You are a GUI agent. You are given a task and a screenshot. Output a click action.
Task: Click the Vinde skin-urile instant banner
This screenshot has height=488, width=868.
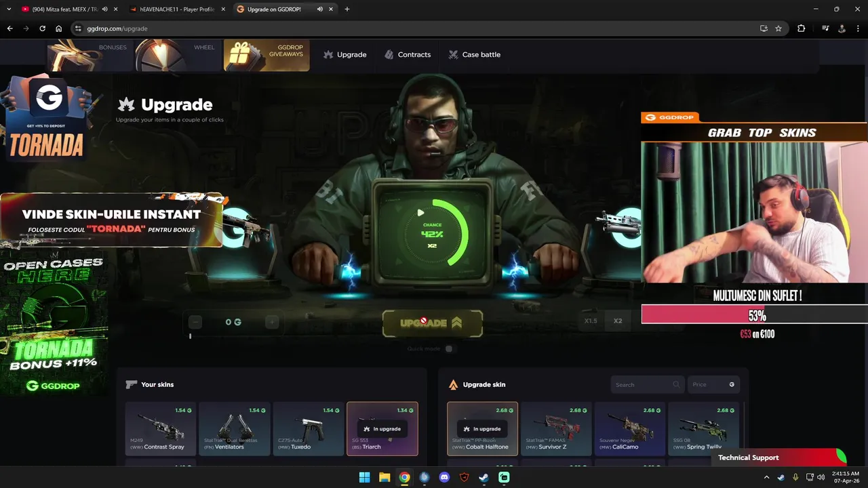click(x=112, y=220)
